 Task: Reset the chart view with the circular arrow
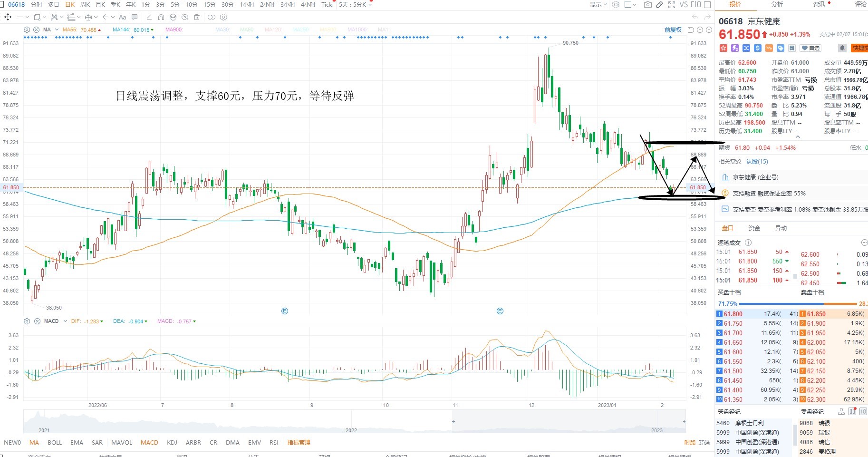pyautogui.click(x=692, y=30)
